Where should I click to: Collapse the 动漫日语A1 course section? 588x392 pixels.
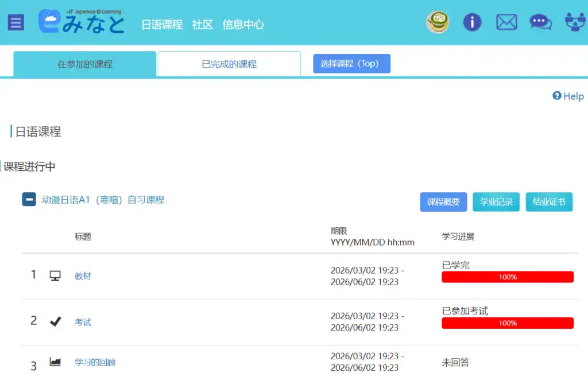(29, 200)
